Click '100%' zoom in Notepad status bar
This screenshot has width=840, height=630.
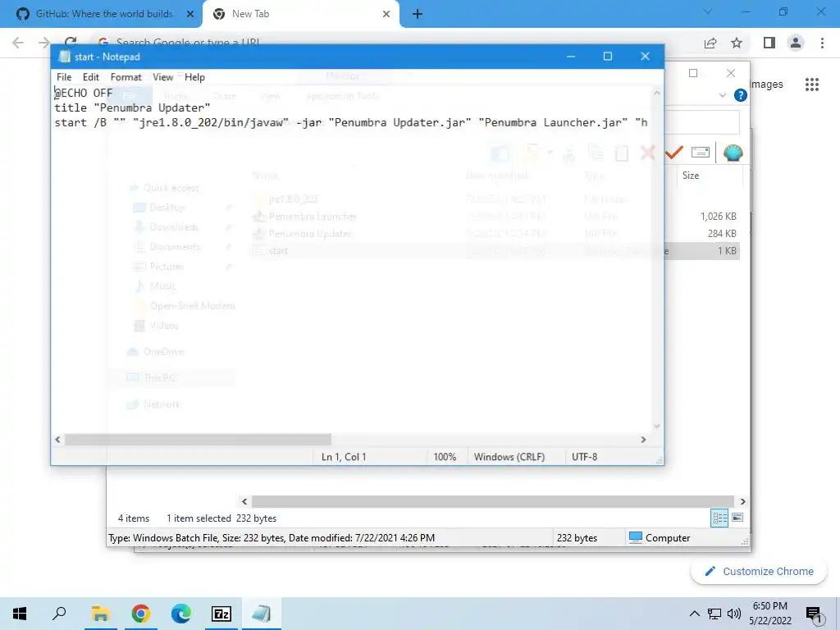tap(445, 457)
